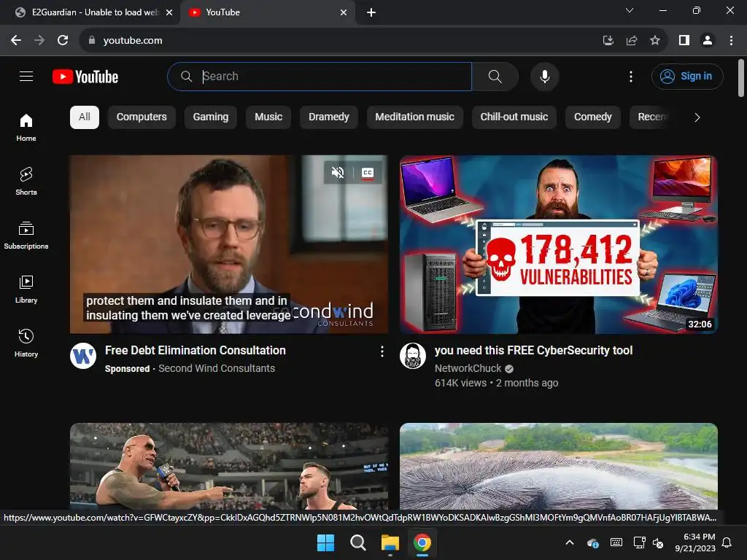Select the Gaming filter chip
The width and height of the screenshot is (747, 560).
[x=211, y=117]
